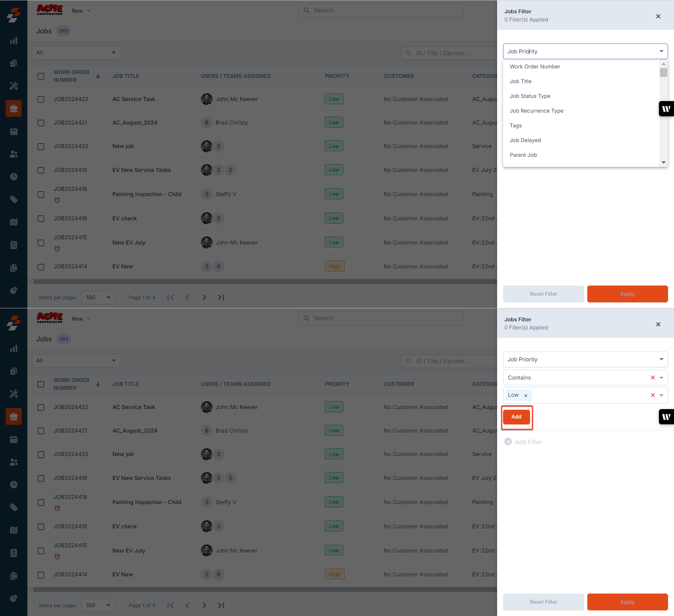
Task: Open the wrench tools sidebar icon
Action: coord(14,86)
